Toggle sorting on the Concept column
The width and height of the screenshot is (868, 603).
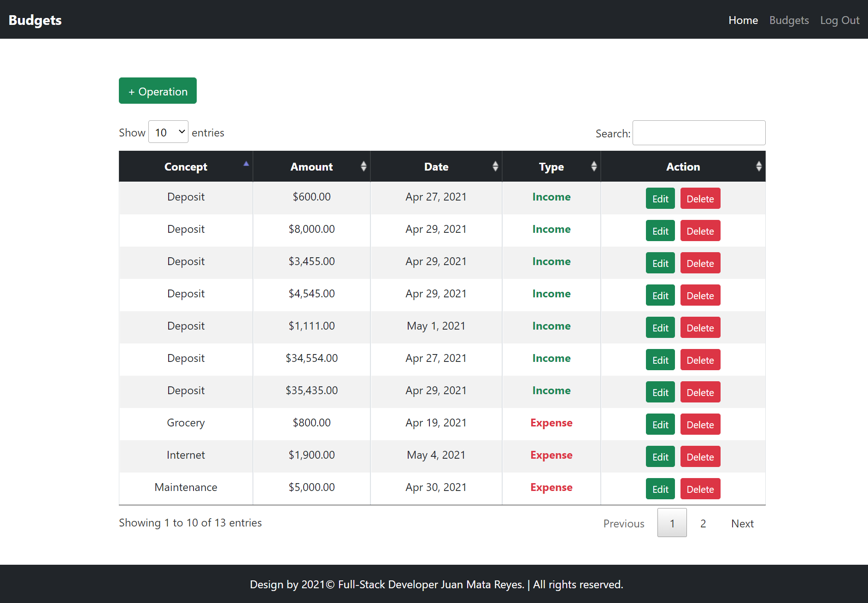pyautogui.click(x=186, y=166)
